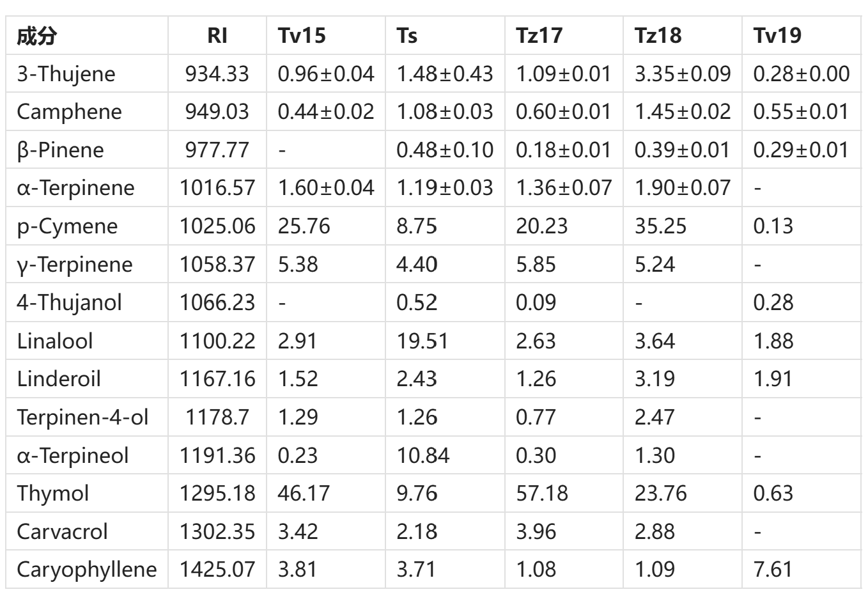Select the β-Pinene row label
This screenshot has height=601, width=868.
click(x=60, y=150)
